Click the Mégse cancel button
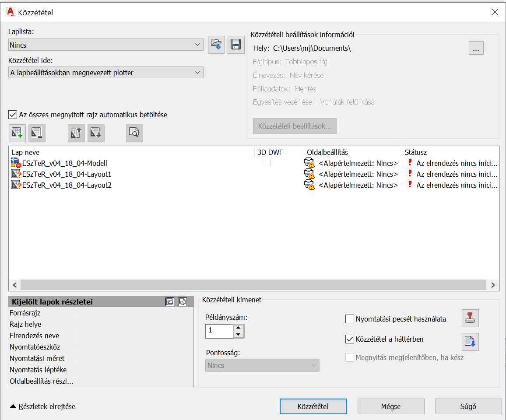506x420 pixels. click(390, 406)
